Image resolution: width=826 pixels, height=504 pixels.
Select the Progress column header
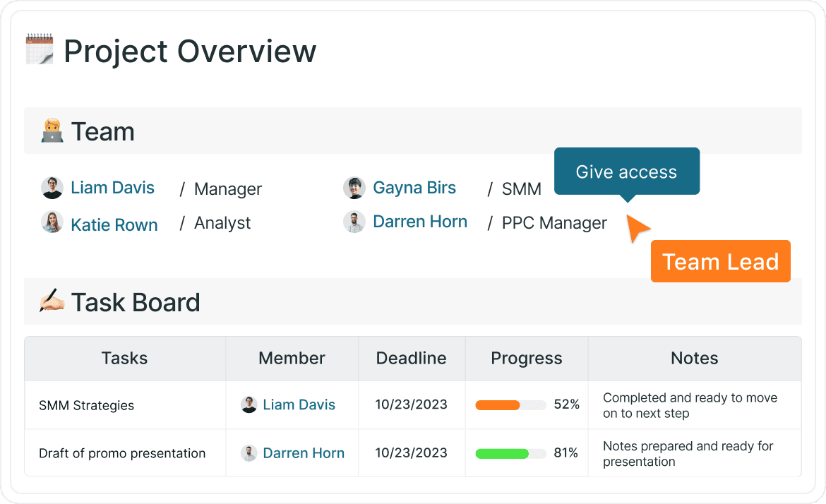coord(526,358)
